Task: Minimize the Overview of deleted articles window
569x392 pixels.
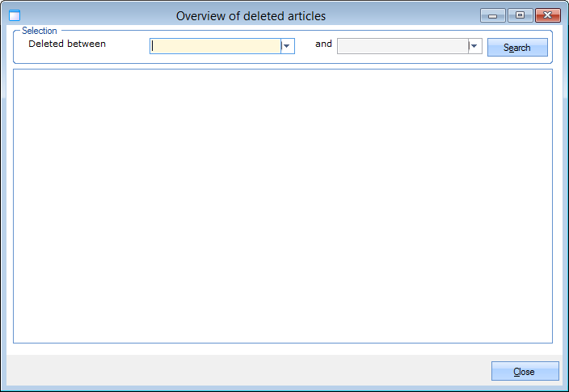Action: 491,15
